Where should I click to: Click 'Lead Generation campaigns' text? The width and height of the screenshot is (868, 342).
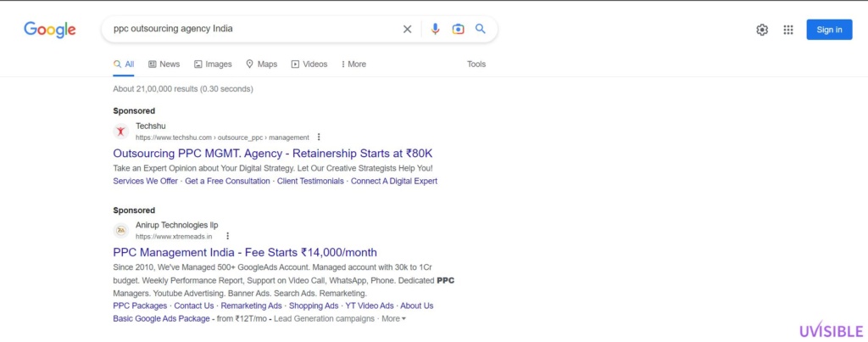(x=325, y=319)
